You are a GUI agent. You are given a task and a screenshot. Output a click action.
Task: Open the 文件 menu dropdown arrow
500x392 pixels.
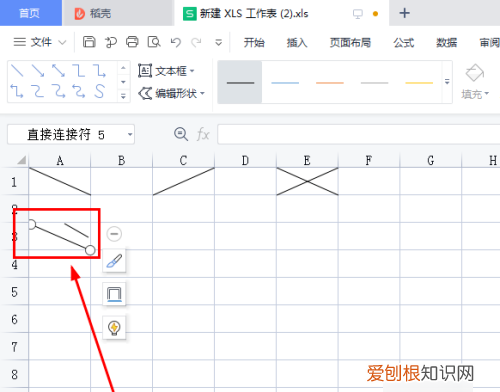pyautogui.click(x=62, y=42)
